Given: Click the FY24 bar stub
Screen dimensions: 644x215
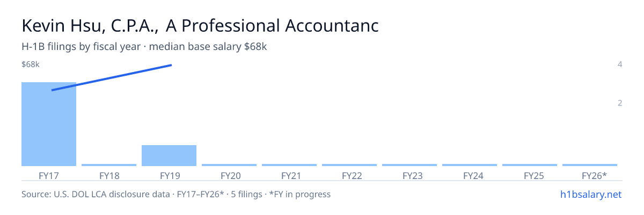Looking at the screenshot, I should point(470,165).
